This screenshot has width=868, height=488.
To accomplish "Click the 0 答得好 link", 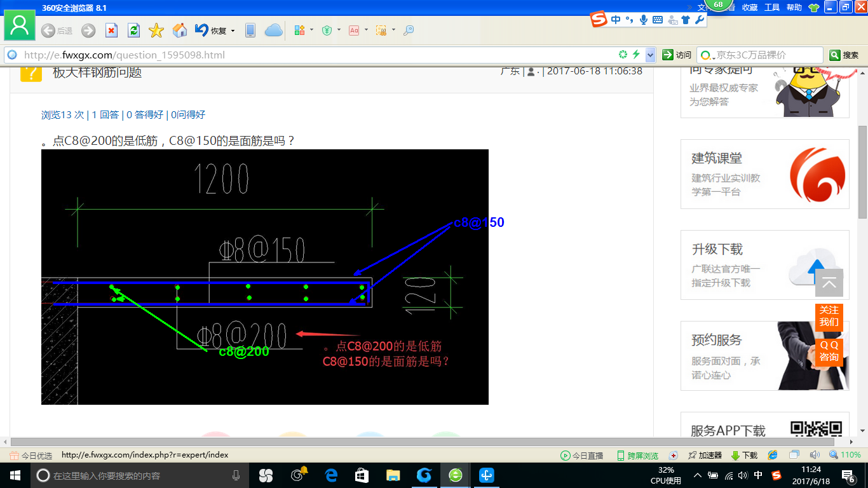I will (145, 115).
